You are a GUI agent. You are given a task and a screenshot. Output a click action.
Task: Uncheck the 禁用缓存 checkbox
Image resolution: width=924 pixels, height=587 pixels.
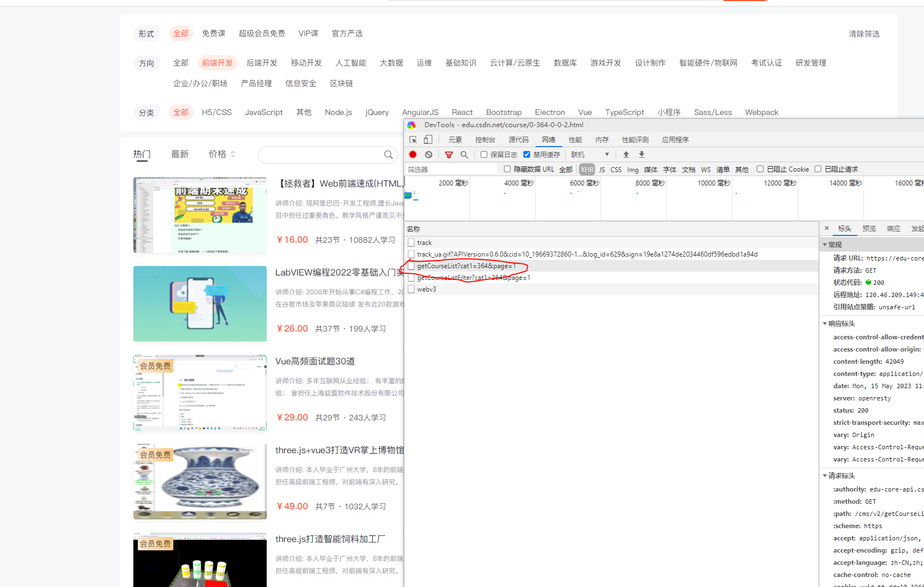(x=527, y=154)
